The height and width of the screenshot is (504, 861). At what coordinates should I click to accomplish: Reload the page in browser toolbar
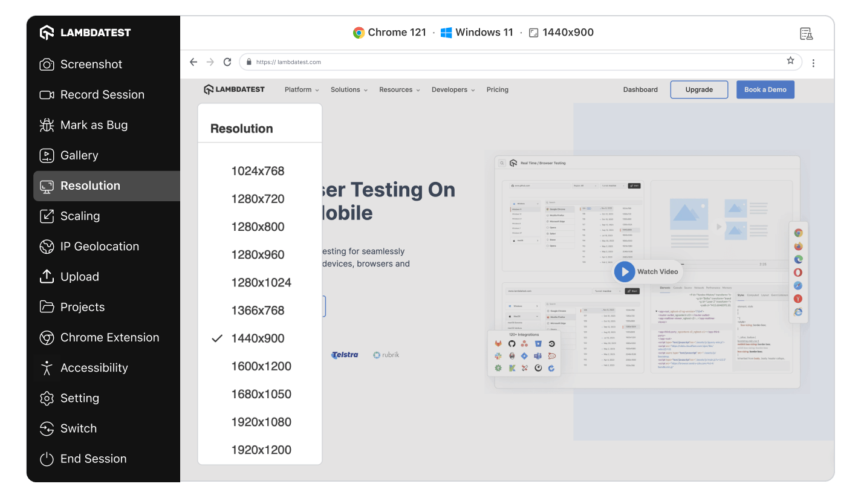tap(227, 62)
